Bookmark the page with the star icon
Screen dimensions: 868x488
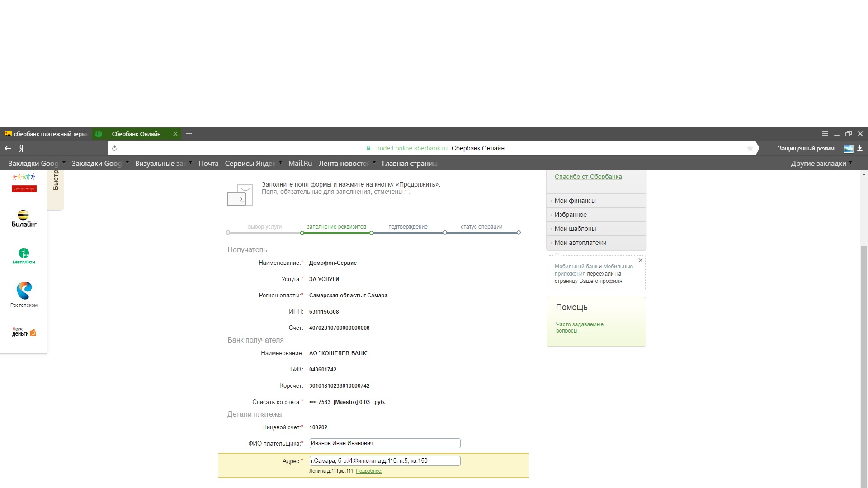click(750, 148)
